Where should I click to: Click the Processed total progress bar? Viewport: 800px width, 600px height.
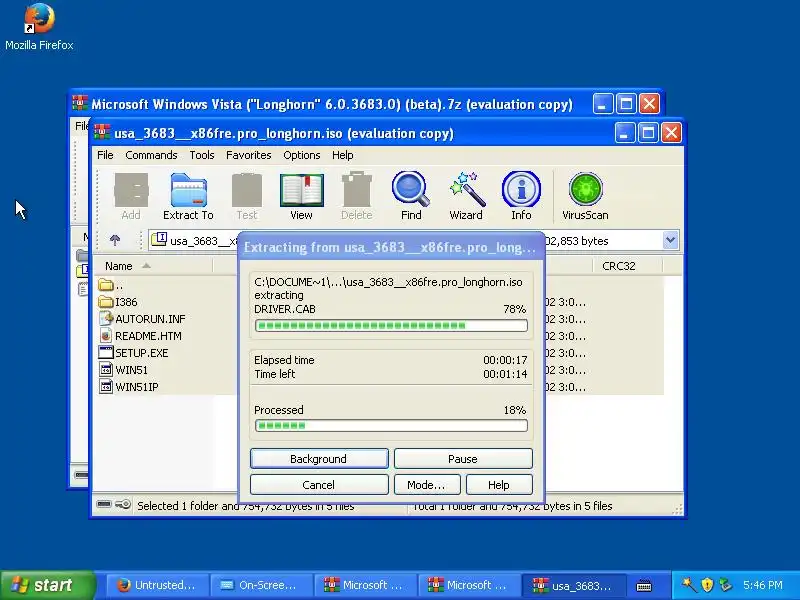(391, 426)
